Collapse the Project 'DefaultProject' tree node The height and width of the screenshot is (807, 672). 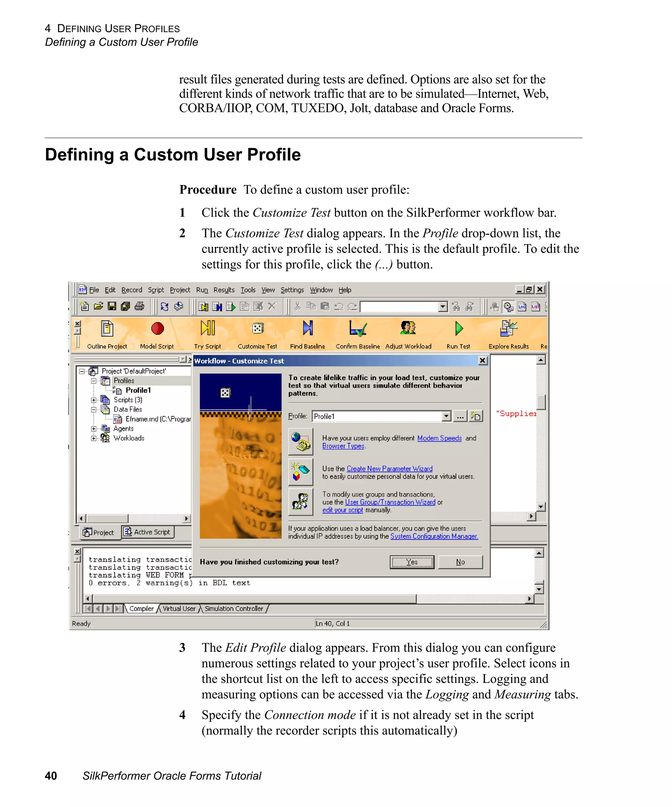coord(82,371)
